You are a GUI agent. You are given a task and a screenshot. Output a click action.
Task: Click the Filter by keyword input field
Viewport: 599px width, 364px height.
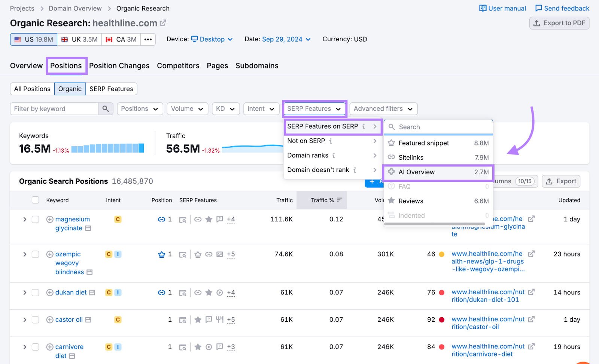pyautogui.click(x=54, y=109)
